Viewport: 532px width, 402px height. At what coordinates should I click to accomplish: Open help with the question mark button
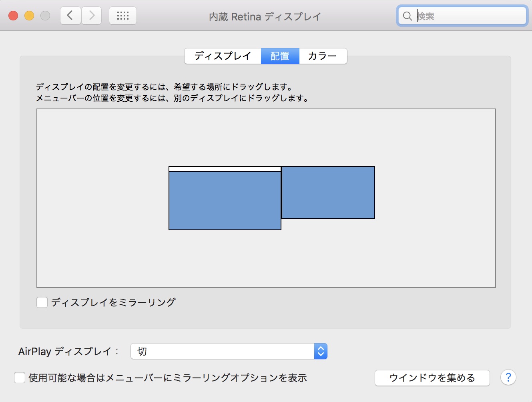tap(508, 378)
